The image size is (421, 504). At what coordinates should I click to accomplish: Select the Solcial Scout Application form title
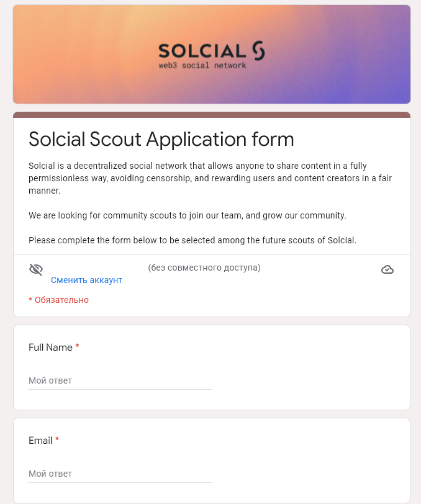pos(161,139)
